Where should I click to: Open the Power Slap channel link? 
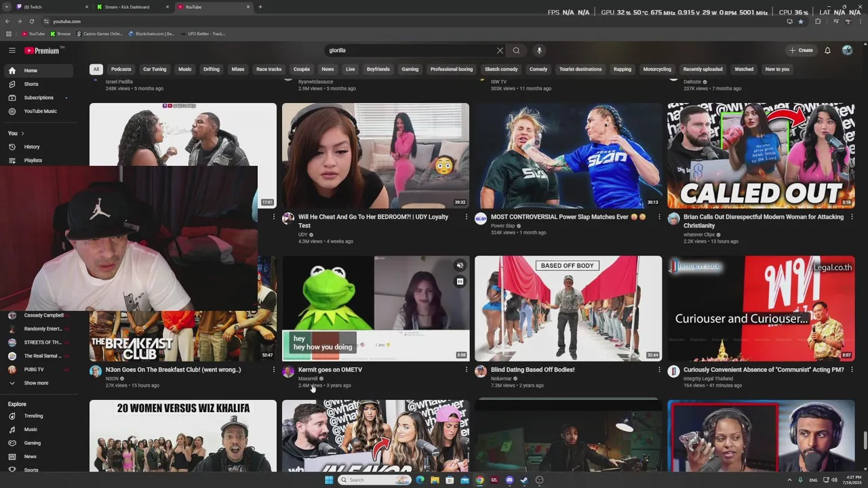click(503, 226)
